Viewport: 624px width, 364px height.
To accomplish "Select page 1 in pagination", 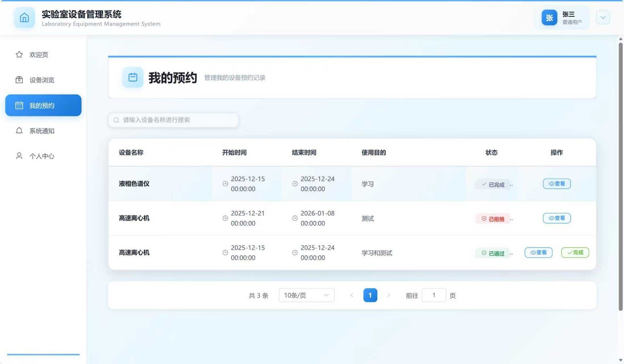I will tap(370, 295).
